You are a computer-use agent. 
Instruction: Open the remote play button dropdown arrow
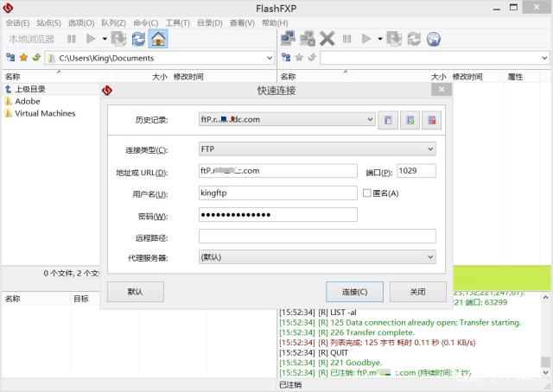point(380,39)
